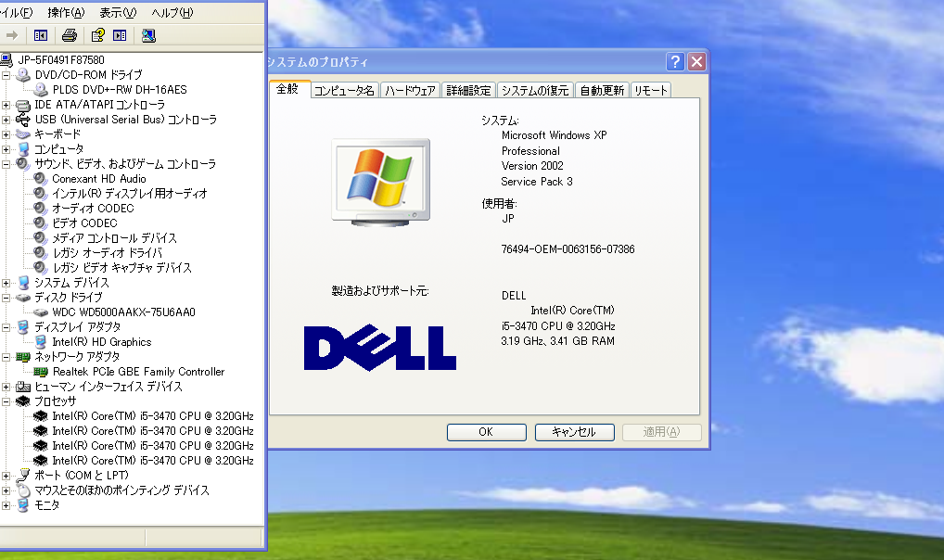This screenshot has height=560, width=944.
Task: Expand the USB コントローラ node
Action: 6,120
